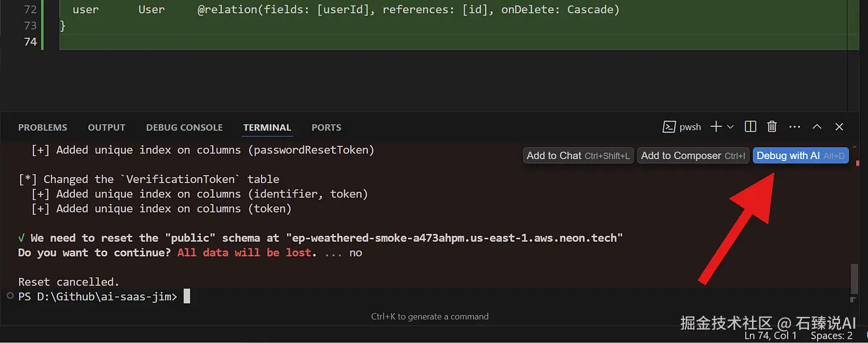Maximize the panel with the up chevron

[x=817, y=127]
